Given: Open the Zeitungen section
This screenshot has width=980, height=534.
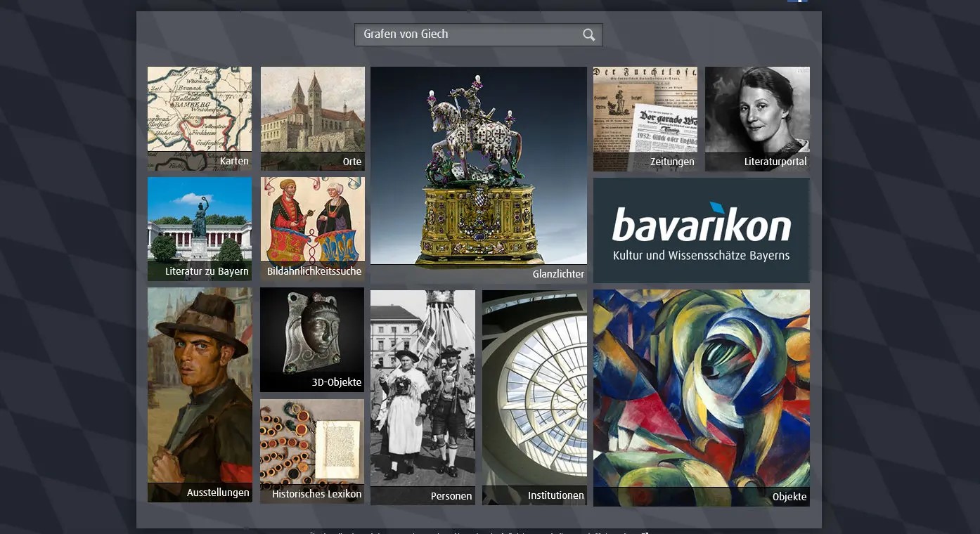Looking at the screenshot, I should (x=645, y=118).
